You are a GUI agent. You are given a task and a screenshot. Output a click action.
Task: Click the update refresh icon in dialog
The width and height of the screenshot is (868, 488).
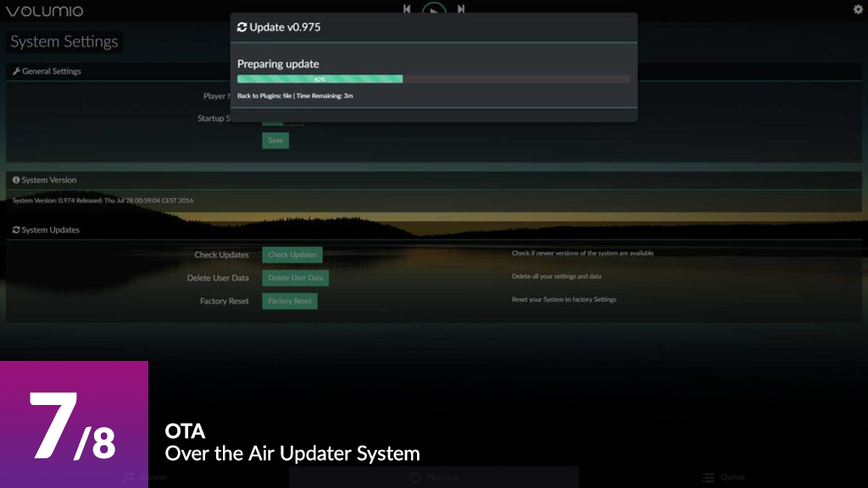[x=242, y=27]
